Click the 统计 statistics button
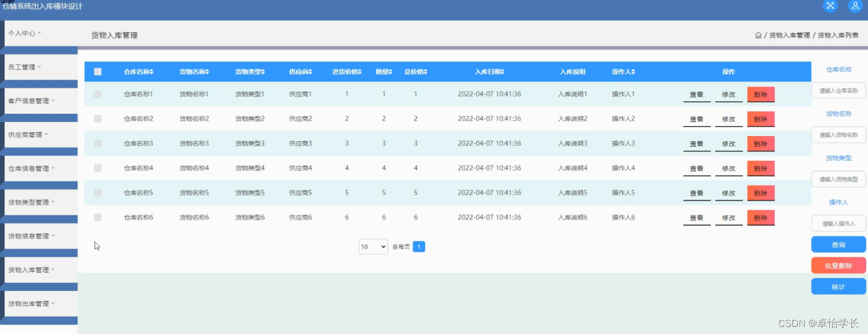 pos(839,287)
